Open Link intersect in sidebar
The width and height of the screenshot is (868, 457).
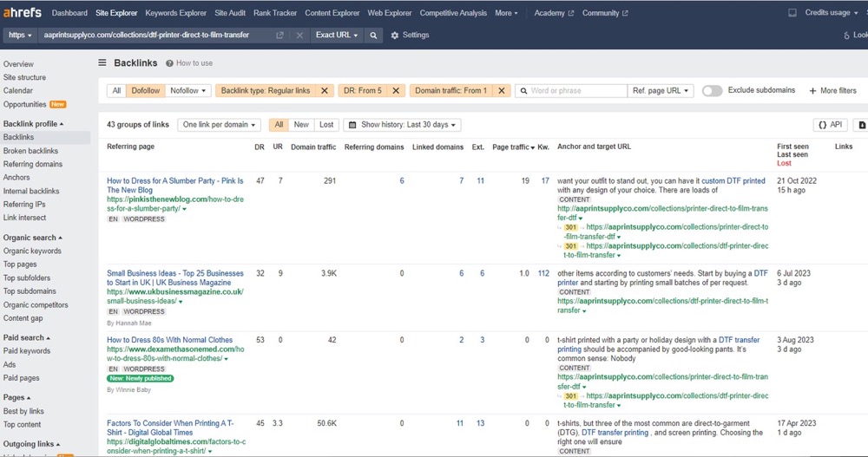(x=24, y=218)
